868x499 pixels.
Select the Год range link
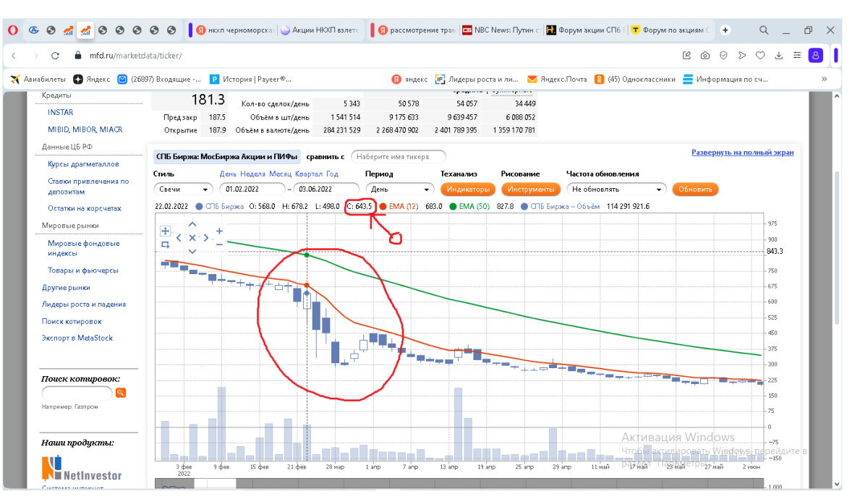point(332,174)
